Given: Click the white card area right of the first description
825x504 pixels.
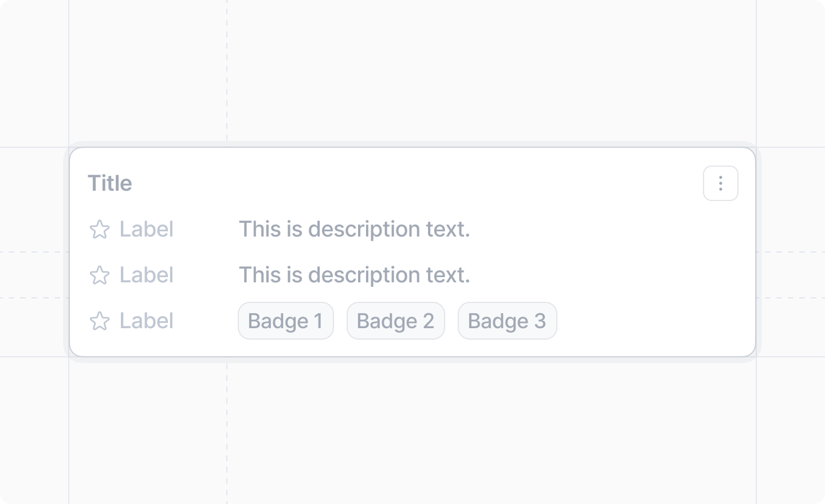Looking at the screenshot, I should tap(607, 229).
